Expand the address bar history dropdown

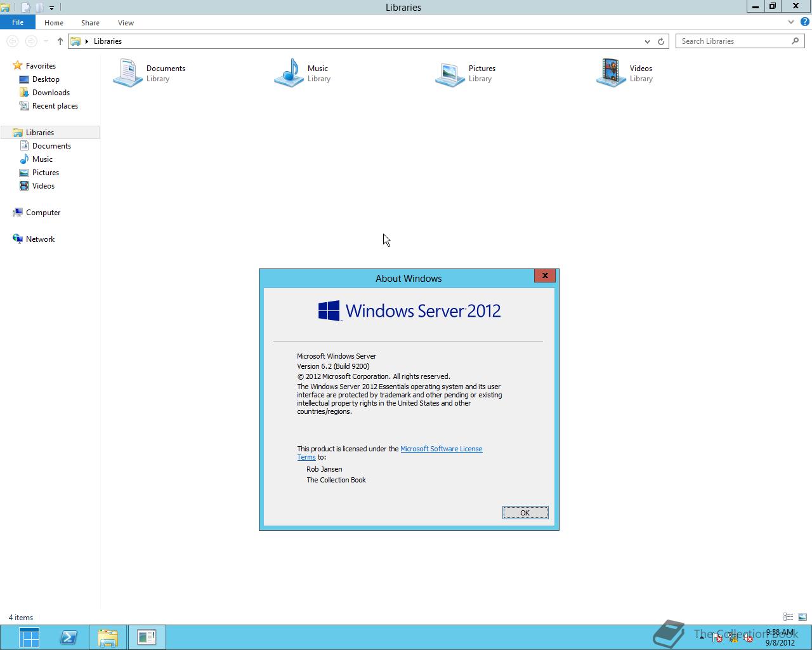[647, 41]
